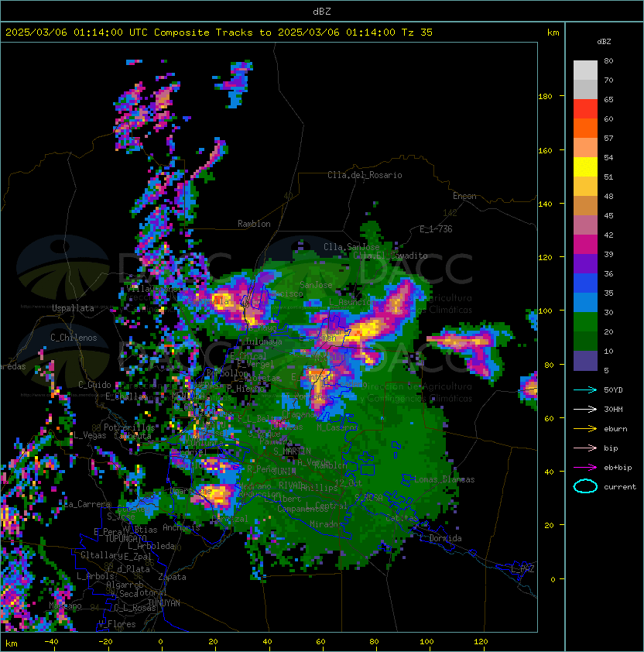Click the 'Clla.del_Rosario' map label
The height and width of the screenshot is (652, 644).
point(365,175)
